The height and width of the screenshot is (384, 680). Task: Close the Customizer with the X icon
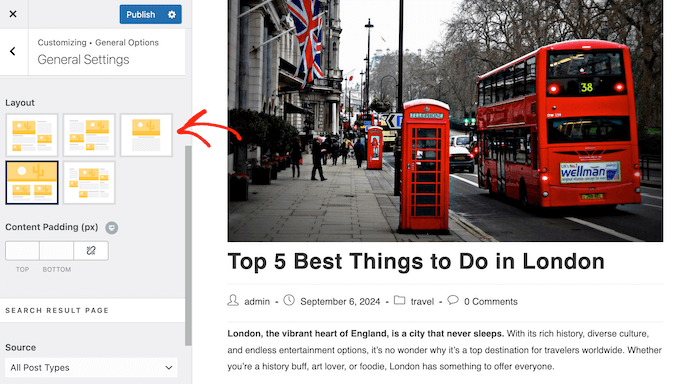coord(13,14)
